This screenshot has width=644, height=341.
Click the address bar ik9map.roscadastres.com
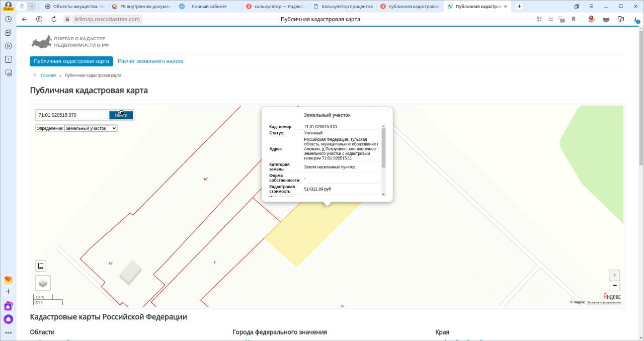coord(107,19)
